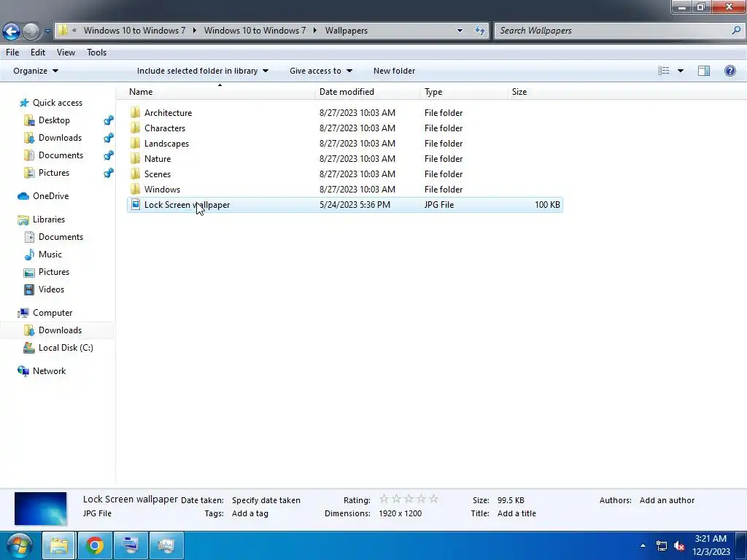Select the Nature folder icon
This screenshot has width=747, height=560.
135,158
